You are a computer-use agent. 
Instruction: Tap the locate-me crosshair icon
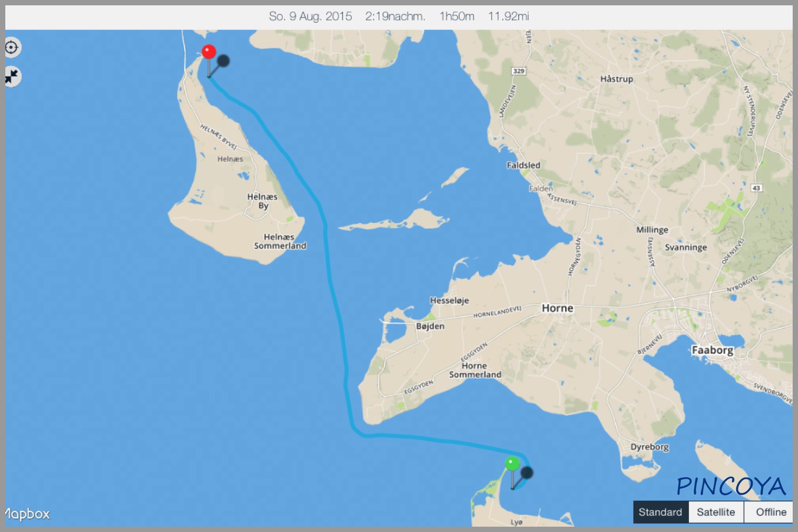tap(12, 47)
